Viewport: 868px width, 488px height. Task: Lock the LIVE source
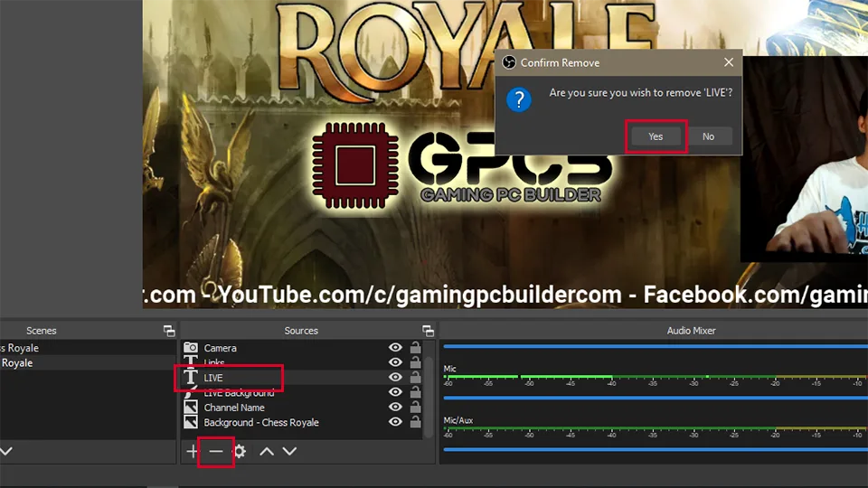[x=415, y=378]
